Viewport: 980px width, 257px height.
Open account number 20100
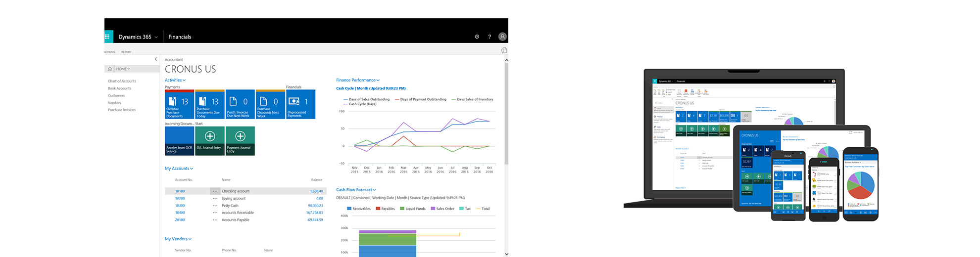click(x=180, y=220)
